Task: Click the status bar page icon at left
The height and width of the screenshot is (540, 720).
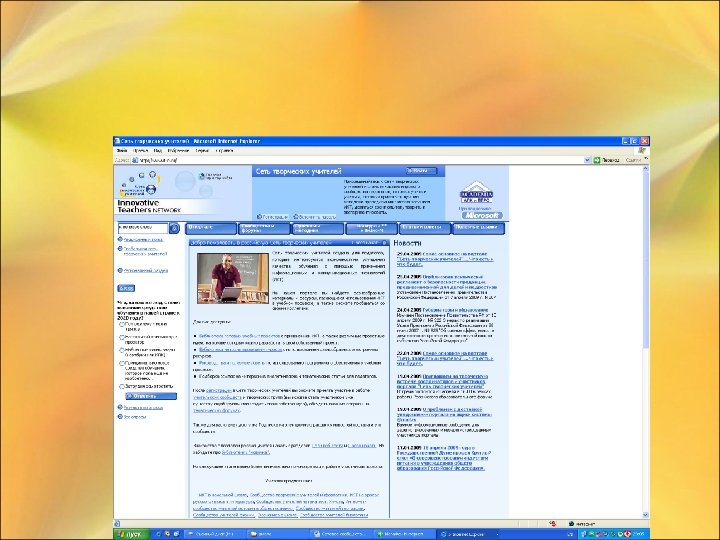Action: [x=118, y=523]
